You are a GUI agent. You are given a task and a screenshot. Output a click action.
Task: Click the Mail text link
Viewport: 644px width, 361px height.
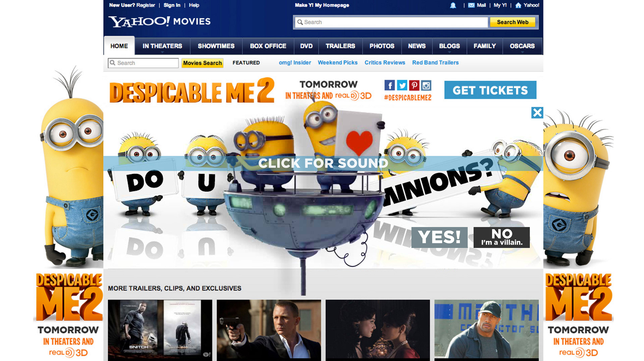click(x=481, y=5)
